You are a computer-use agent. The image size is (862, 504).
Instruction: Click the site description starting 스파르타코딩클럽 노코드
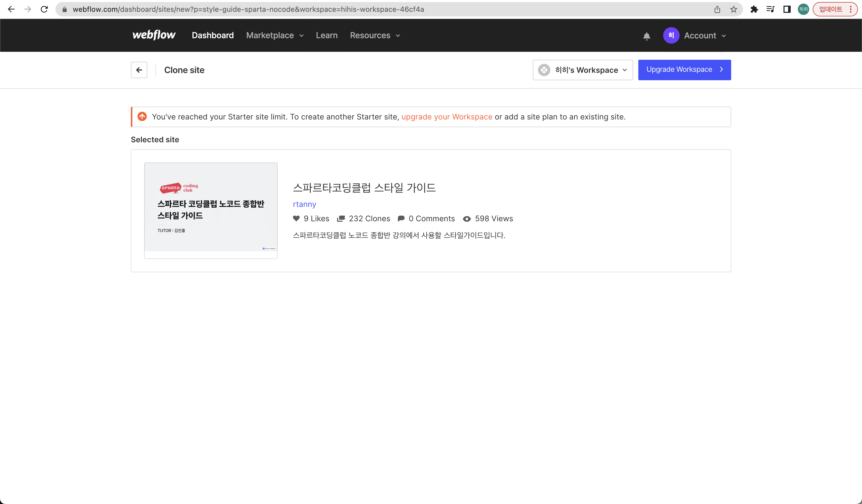pyautogui.click(x=399, y=235)
